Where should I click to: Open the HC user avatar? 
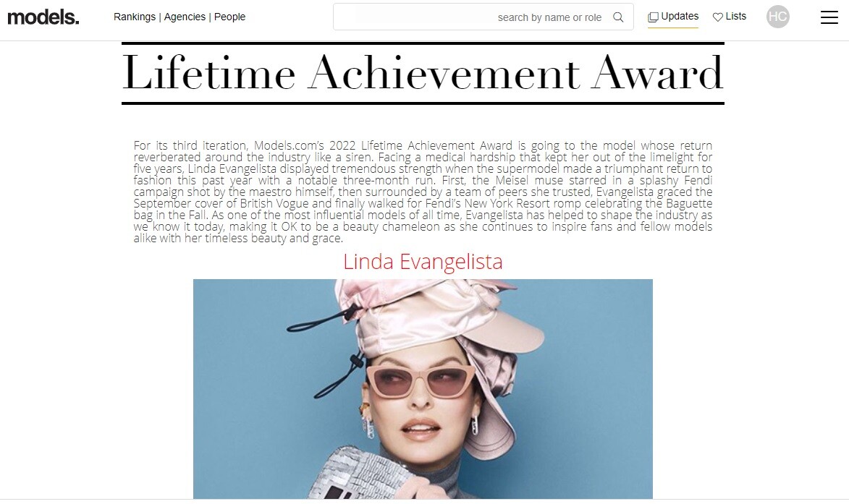(x=777, y=17)
